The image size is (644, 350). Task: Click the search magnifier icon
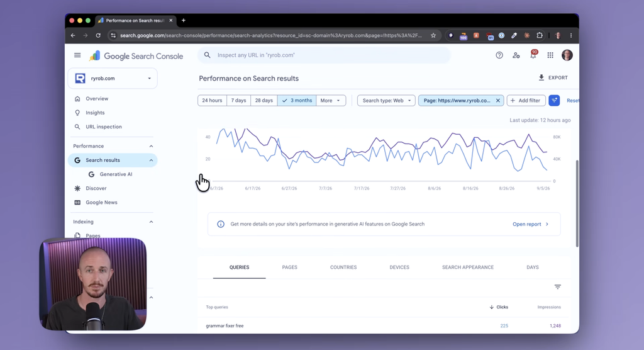point(208,55)
